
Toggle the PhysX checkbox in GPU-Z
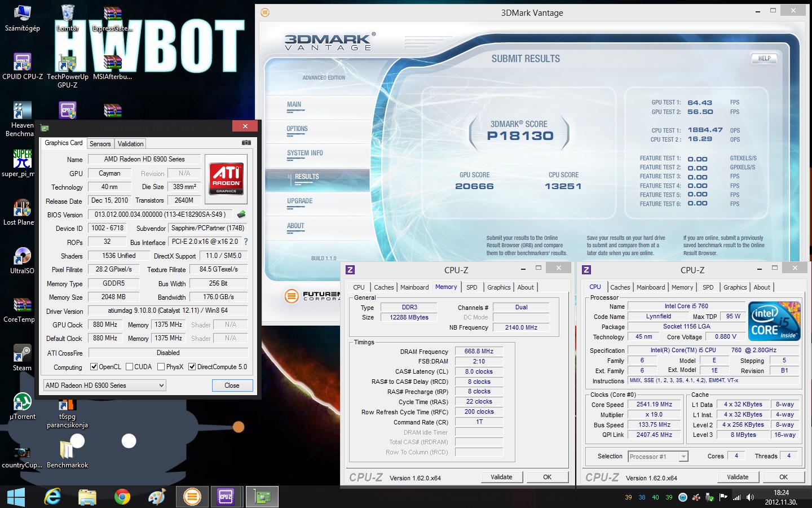coord(161,367)
